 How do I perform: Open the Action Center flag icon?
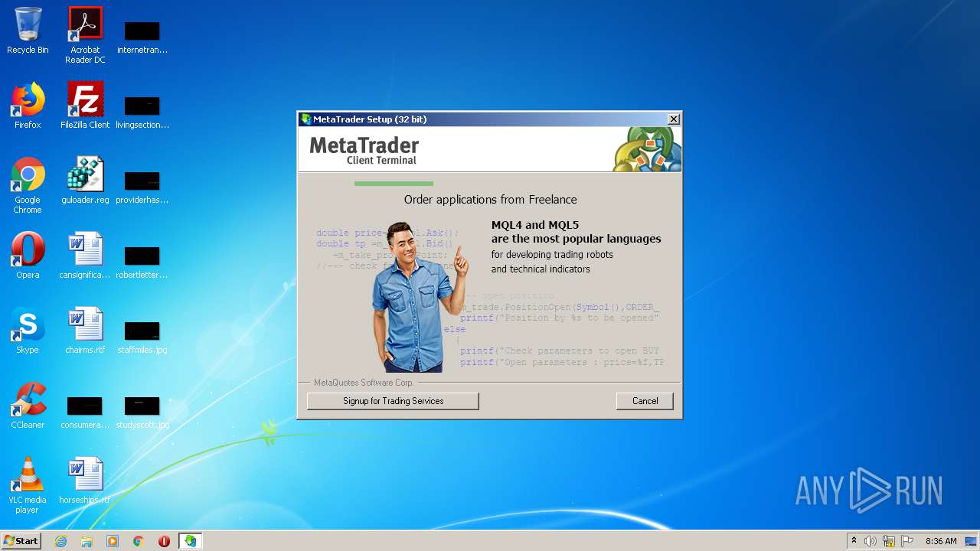[x=907, y=541]
